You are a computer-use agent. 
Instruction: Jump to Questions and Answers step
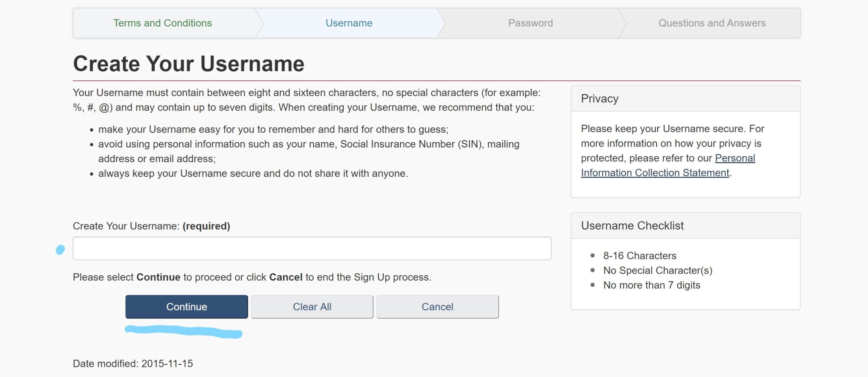pyautogui.click(x=712, y=23)
